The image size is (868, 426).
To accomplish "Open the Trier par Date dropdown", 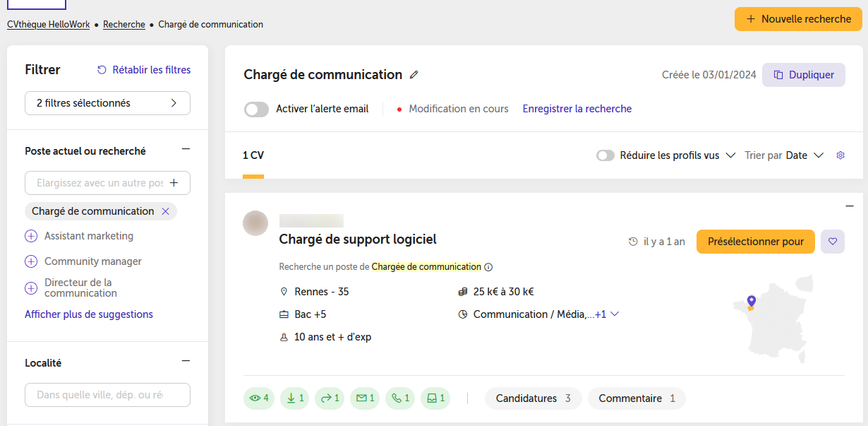I will [805, 155].
